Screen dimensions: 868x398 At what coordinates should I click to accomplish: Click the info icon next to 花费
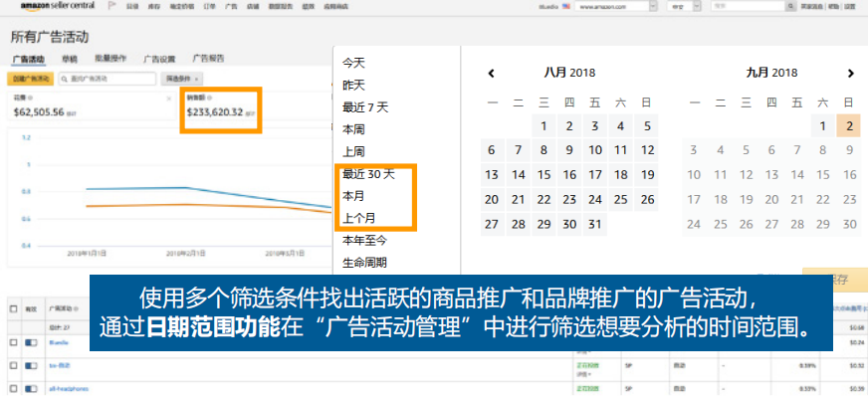pos(29,98)
